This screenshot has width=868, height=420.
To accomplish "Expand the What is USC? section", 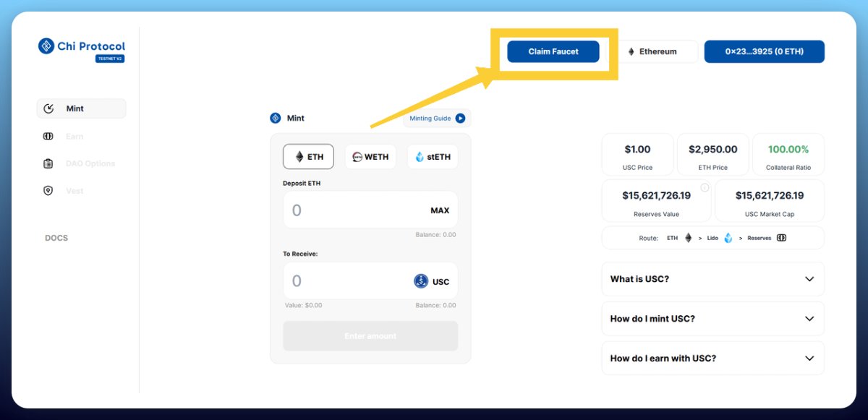I will [712, 279].
